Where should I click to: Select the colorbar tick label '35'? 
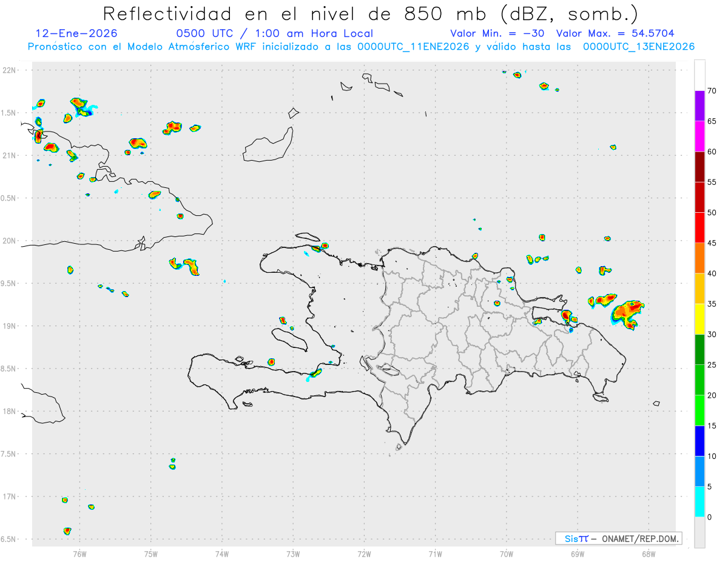(712, 304)
